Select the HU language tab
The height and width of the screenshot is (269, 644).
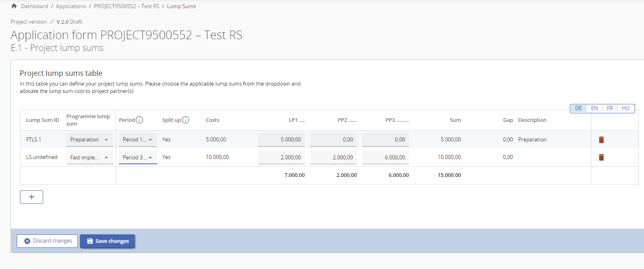pyautogui.click(x=626, y=108)
